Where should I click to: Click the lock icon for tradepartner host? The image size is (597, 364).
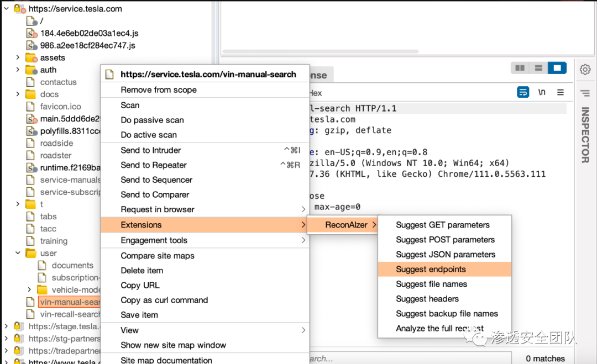point(18,350)
